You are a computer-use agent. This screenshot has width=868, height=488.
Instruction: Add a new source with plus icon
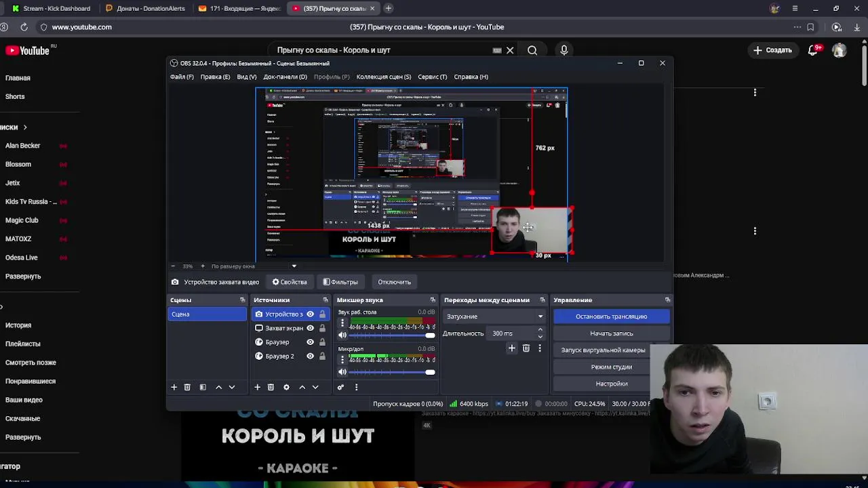pos(257,387)
